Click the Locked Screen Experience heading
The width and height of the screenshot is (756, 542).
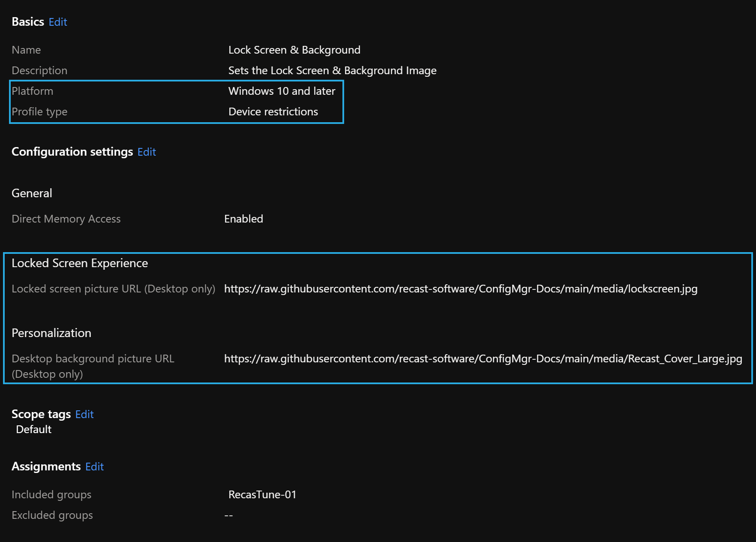(x=80, y=263)
